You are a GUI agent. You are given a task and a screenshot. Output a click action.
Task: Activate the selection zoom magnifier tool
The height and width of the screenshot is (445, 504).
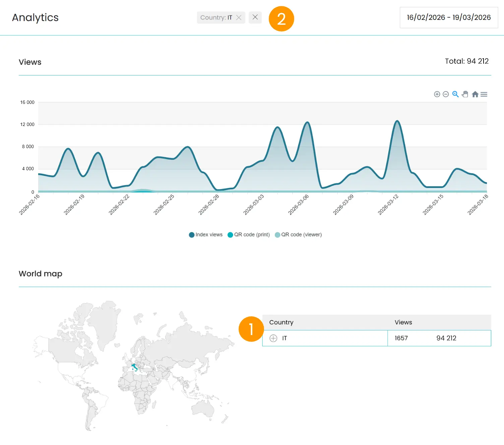click(455, 94)
